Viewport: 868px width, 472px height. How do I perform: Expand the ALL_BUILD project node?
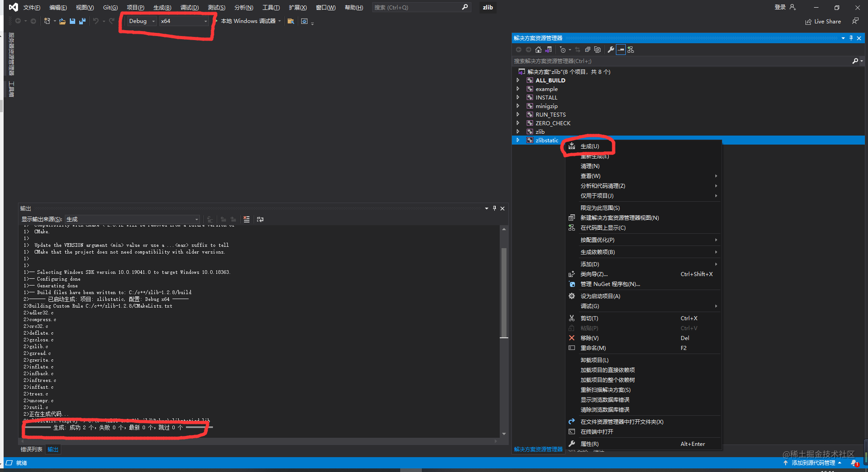tap(518, 80)
